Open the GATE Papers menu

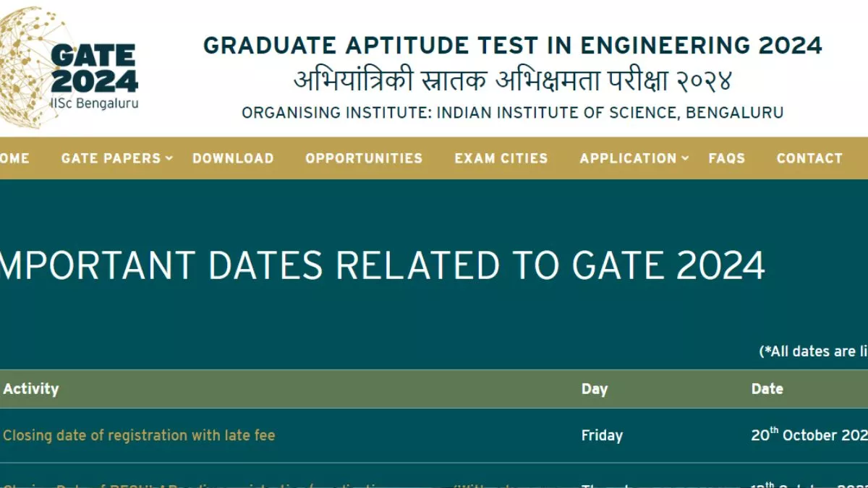[x=111, y=158]
